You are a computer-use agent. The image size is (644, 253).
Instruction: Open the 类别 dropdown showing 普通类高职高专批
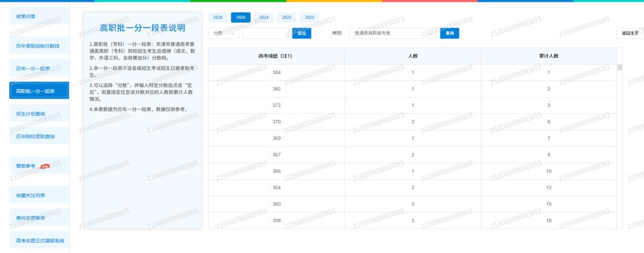[x=393, y=33]
